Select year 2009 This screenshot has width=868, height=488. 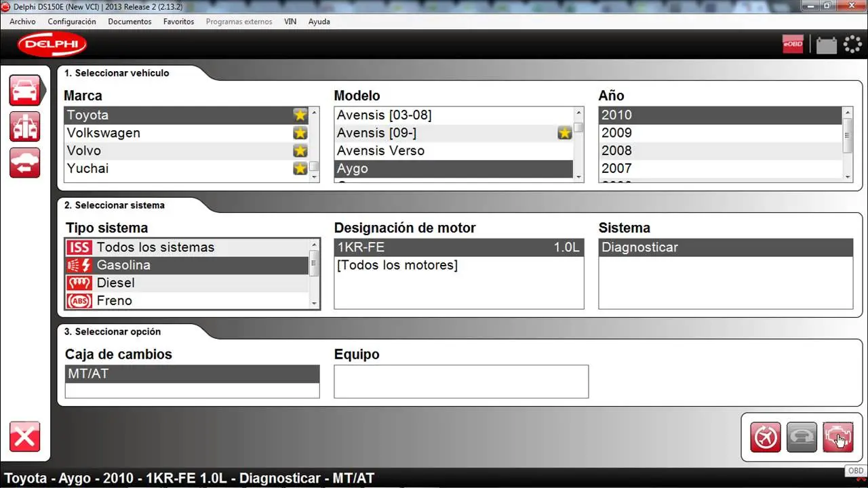pyautogui.click(x=721, y=133)
